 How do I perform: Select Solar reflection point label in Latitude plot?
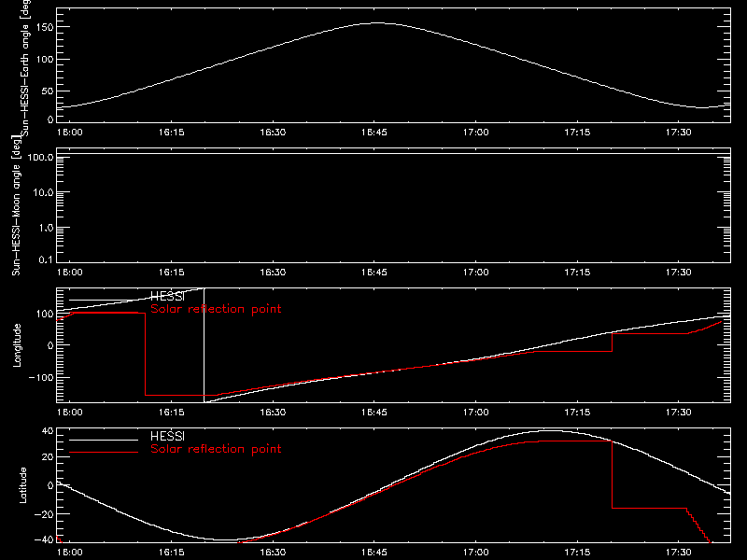point(216,449)
